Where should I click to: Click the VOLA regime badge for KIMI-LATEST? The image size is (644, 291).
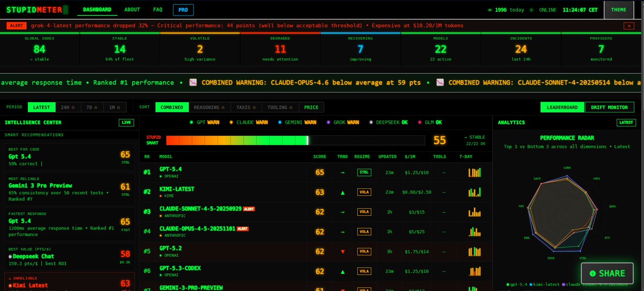point(364,192)
